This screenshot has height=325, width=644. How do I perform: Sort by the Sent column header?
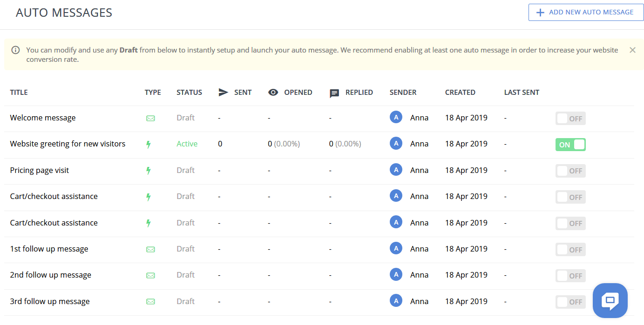point(242,93)
